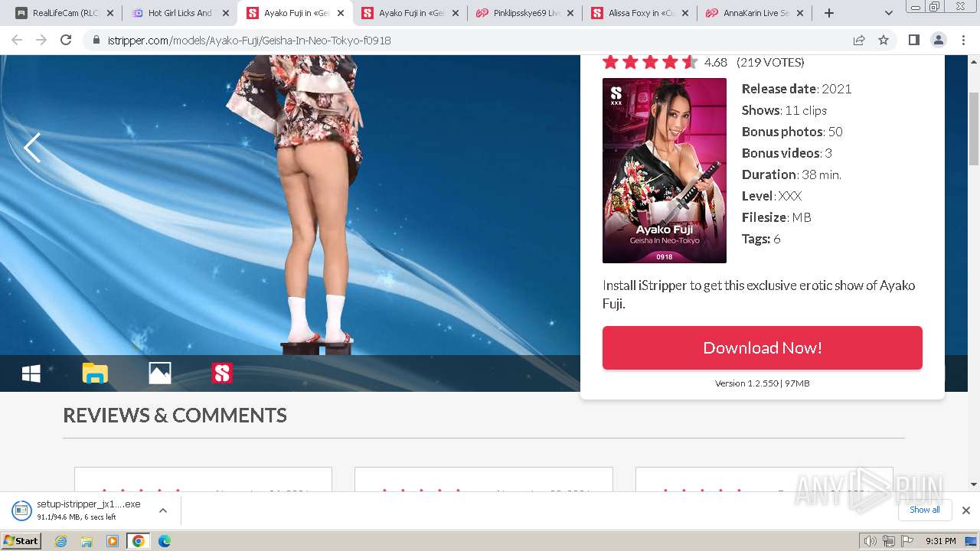
Task: Bookmark this tab star icon
Action: point(884,40)
